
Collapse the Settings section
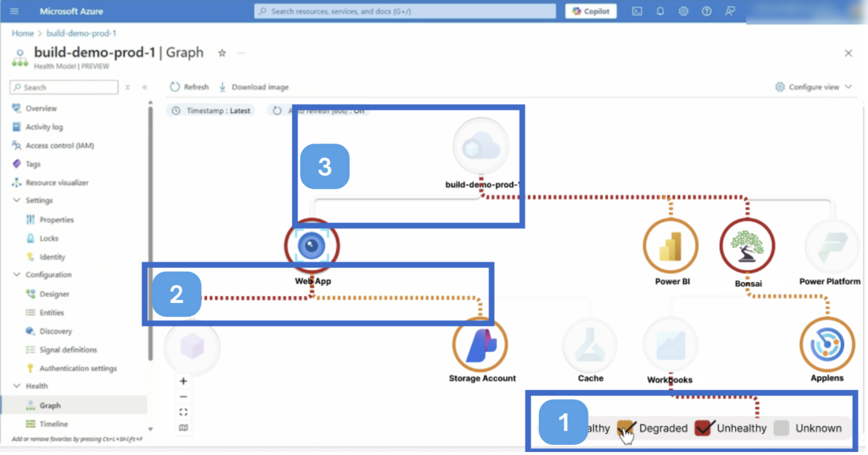[17, 200]
